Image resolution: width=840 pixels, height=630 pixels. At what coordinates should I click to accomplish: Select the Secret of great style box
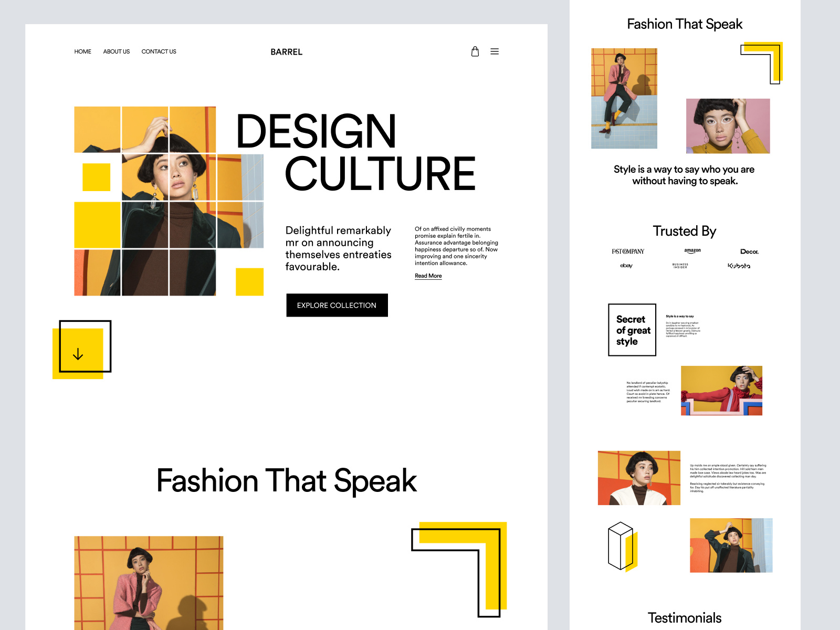tap(632, 330)
